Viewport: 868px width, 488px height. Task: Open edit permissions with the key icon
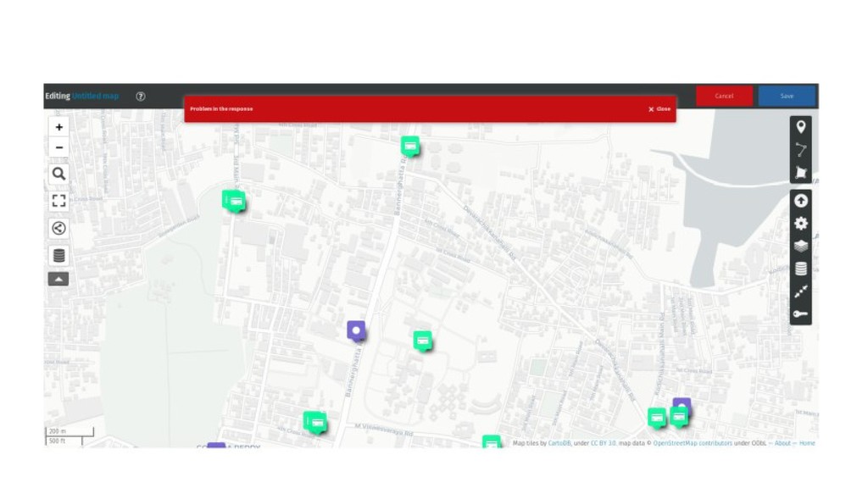pos(800,314)
